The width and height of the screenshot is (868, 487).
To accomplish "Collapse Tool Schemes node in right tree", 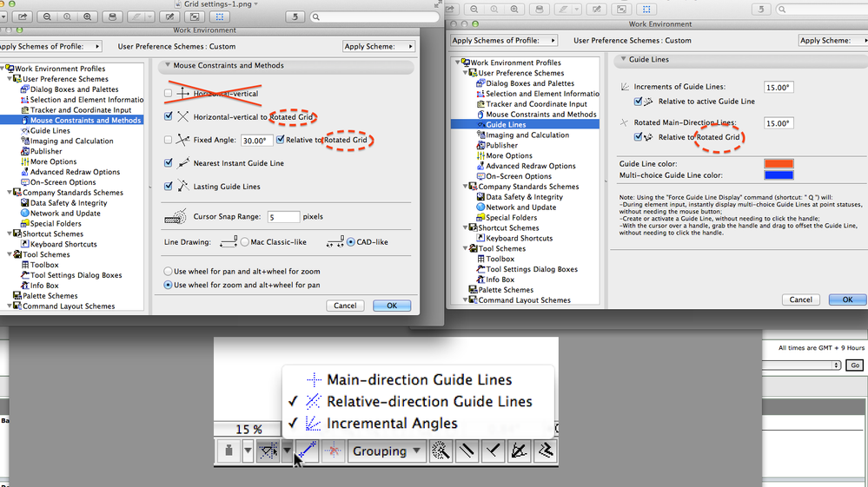I will 465,248.
